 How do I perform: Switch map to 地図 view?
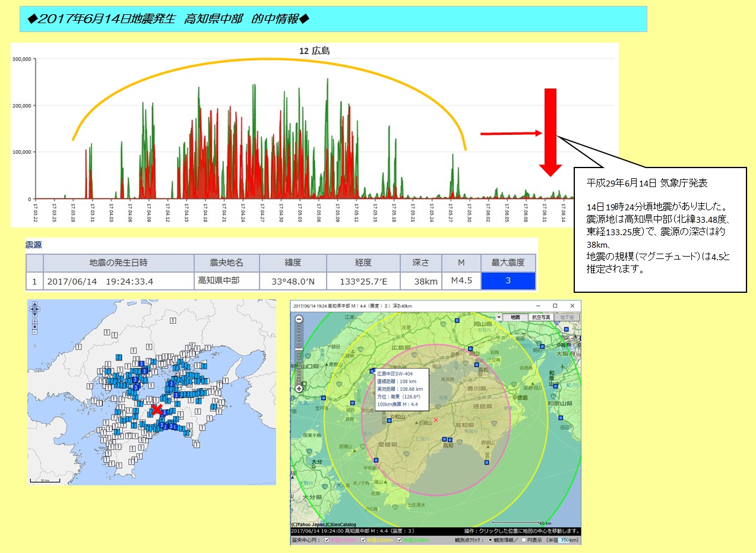click(515, 317)
